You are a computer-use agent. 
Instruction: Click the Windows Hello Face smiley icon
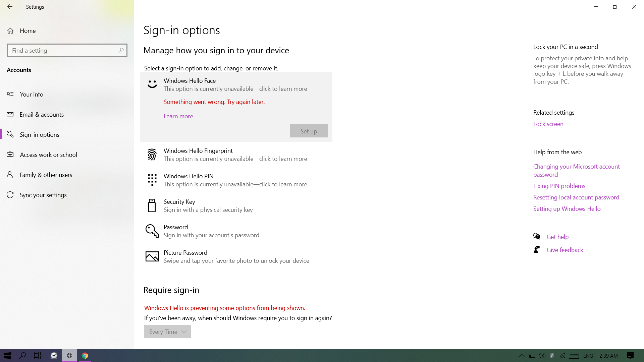tap(152, 84)
